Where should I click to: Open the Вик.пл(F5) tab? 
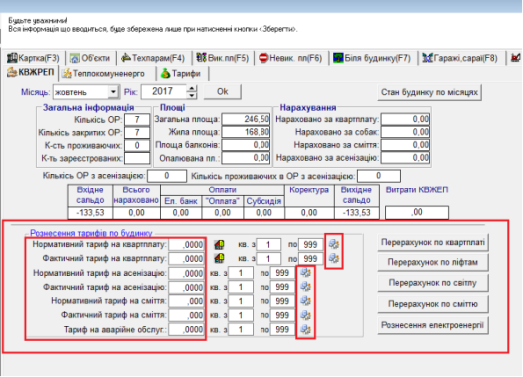click(222, 58)
